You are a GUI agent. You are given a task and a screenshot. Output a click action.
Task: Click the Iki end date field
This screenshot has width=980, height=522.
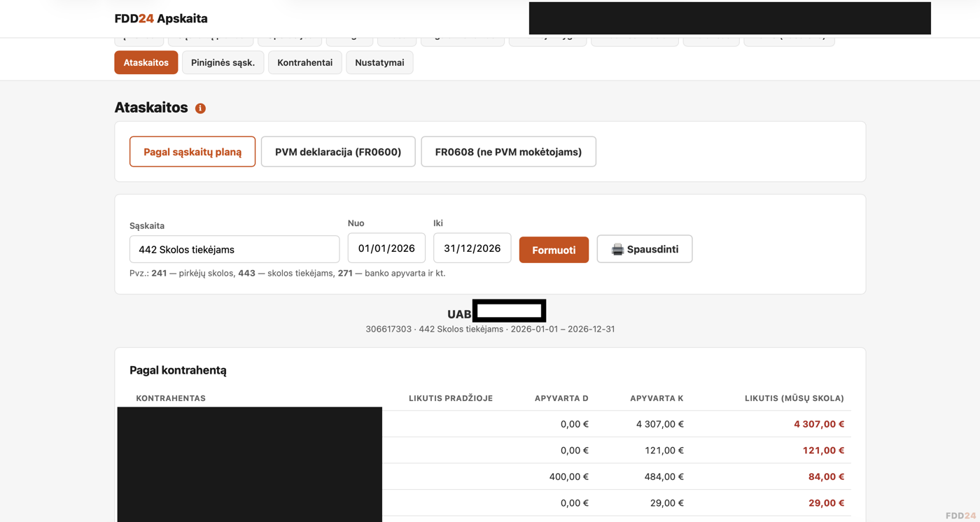(x=472, y=248)
